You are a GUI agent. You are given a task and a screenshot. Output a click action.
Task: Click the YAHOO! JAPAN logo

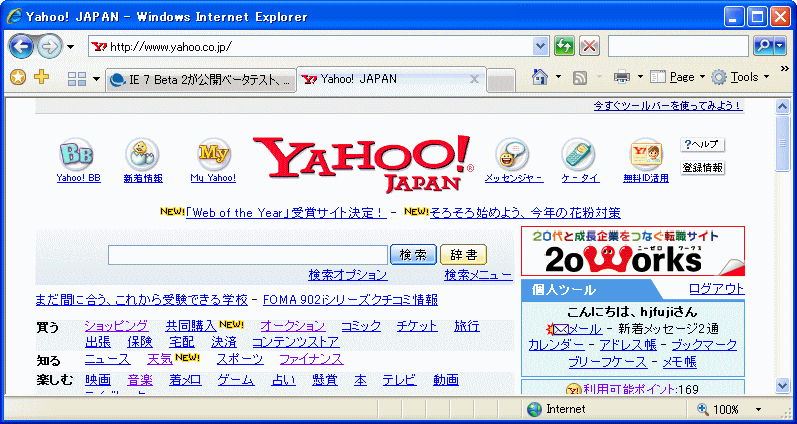click(362, 164)
